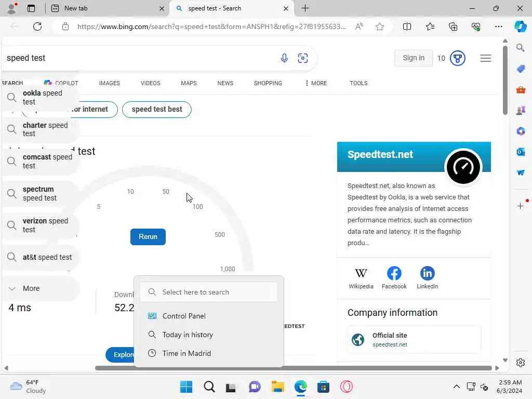Add a sidebar app with plus icon
The width and height of the screenshot is (532, 399).
tap(521, 206)
